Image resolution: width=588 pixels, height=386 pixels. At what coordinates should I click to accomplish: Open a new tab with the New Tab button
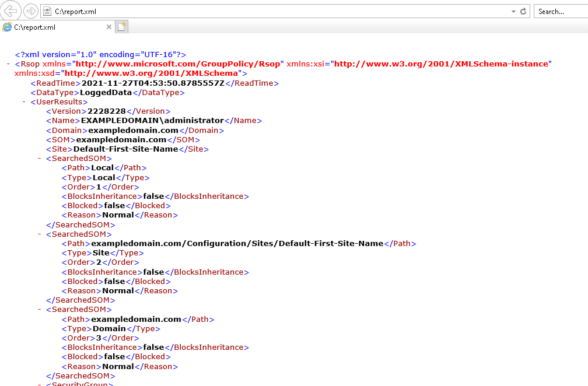[121, 27]
